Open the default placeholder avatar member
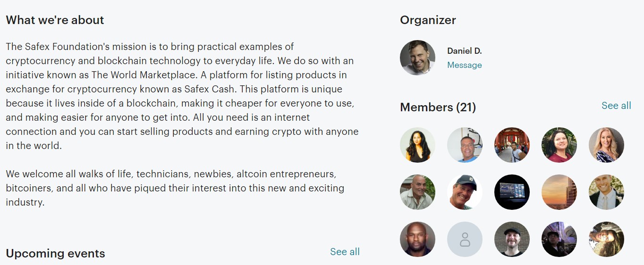This screenshot has height=265, width=644. (465, 240)
